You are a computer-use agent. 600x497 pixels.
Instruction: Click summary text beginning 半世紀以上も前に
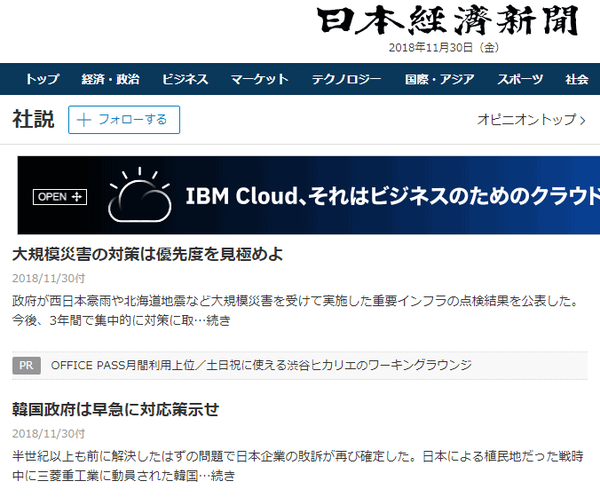click(x=298, y=466)
